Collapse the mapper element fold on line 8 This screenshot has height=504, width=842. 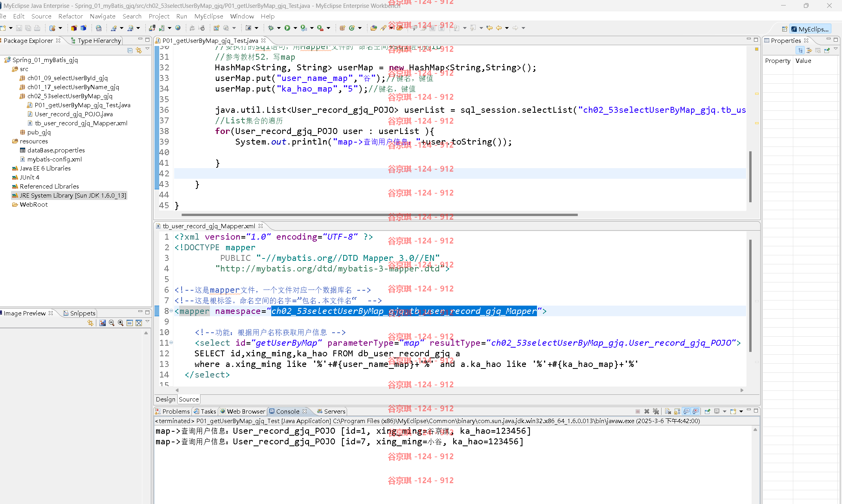[x=171, y=311]
